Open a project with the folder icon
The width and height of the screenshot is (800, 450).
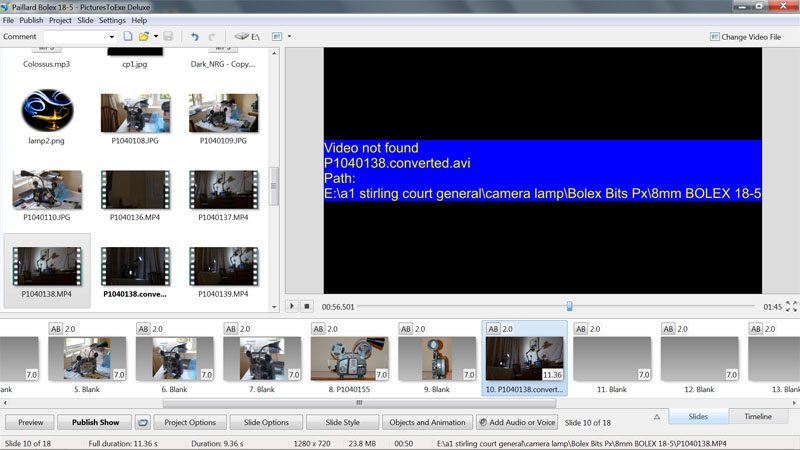point(144,36)
